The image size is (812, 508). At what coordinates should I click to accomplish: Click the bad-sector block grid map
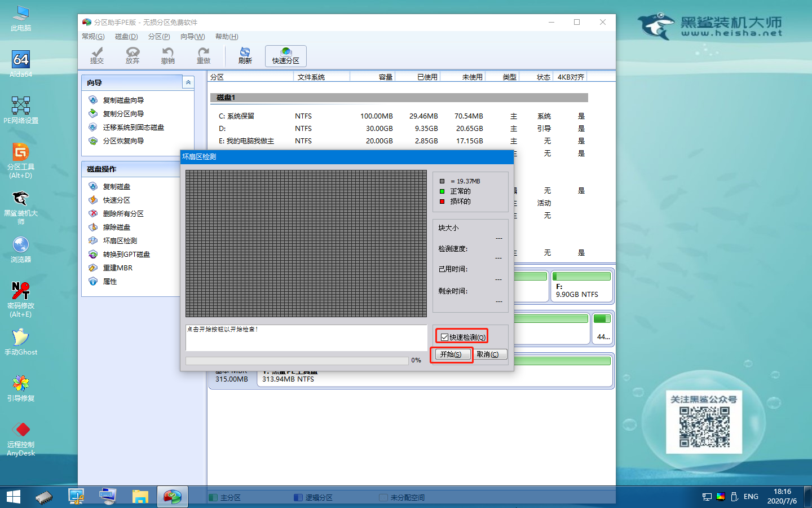point(306,244)
